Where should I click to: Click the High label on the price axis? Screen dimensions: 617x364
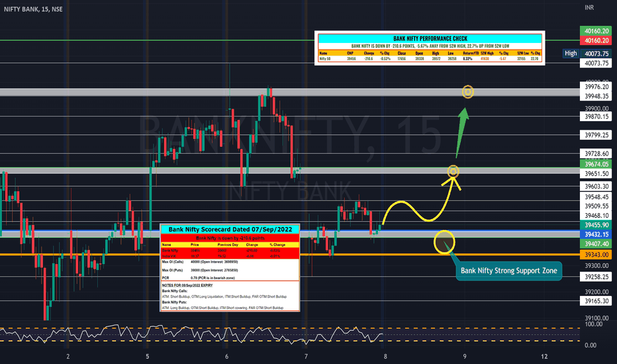coord(571,53)
